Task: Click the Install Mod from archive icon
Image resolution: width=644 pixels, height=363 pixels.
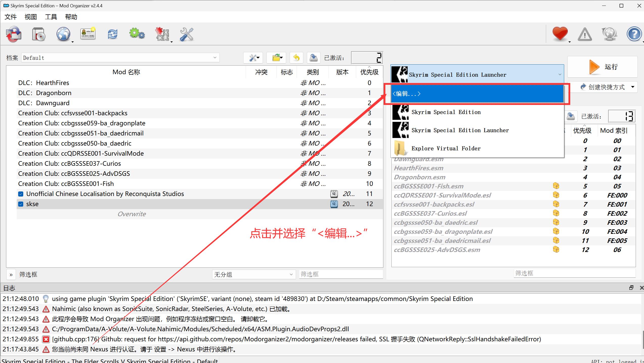Action: tap(39, 34)
